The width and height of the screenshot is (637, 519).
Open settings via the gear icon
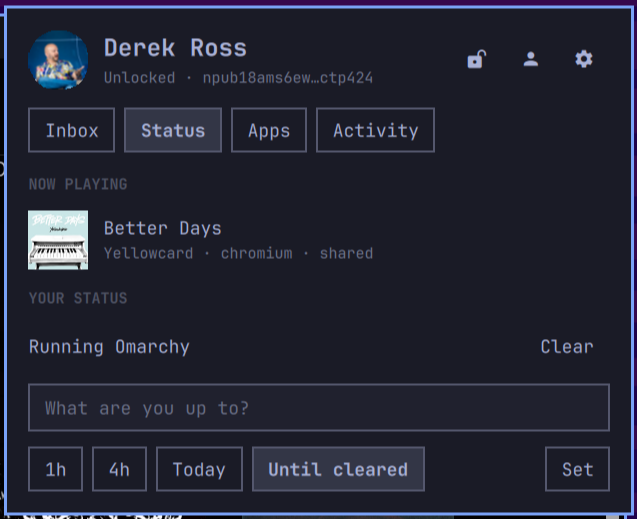point(584,59)
